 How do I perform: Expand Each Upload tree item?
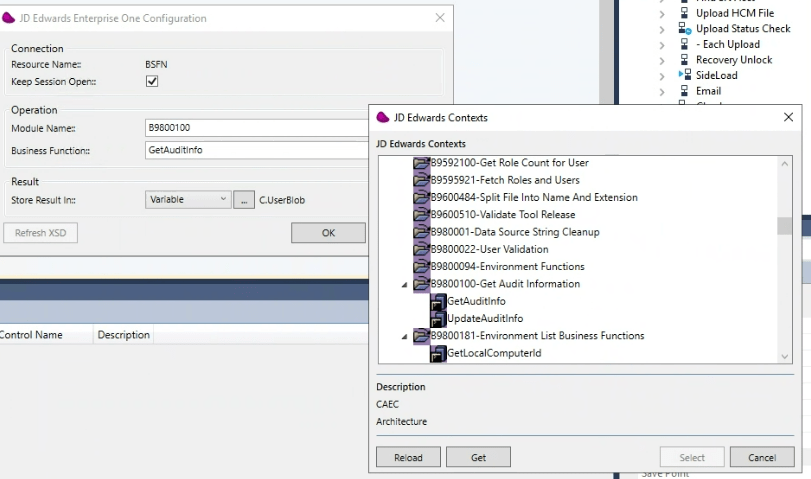(x=662, y=45)
